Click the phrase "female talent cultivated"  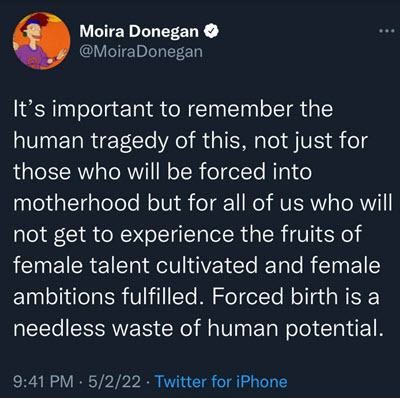(x=135, y=265)
